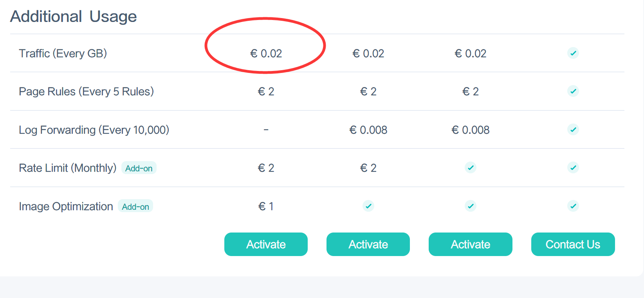Click the Page Rules (Every 5 Rules) label
644x298 pixels.
pos(86,91)
